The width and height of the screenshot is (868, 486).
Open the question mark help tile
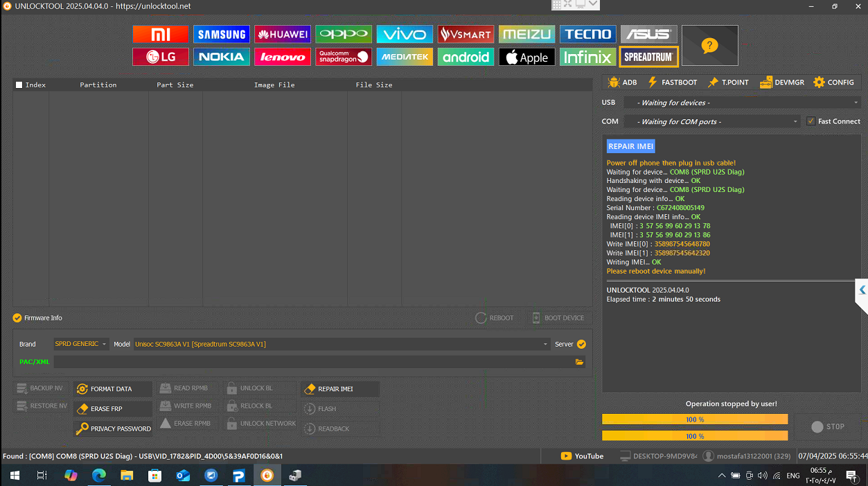pyautogui.click(x=710, y=46)
